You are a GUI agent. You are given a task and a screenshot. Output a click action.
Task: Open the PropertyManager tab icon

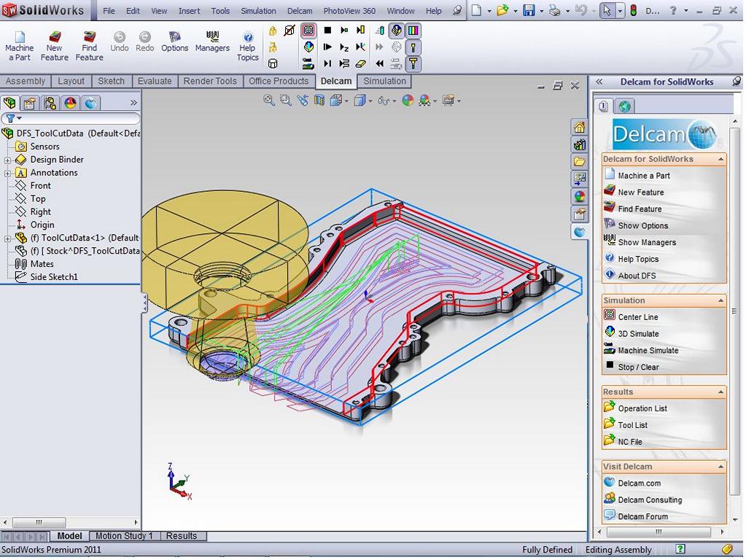pyautogui.click(x=29, y=103)
